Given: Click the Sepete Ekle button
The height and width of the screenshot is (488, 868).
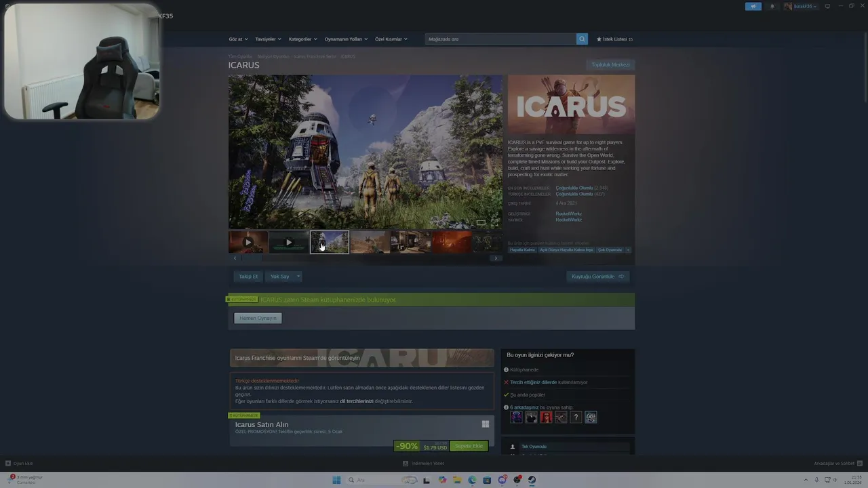Looking at the screenshot, I should click(469, 446).
